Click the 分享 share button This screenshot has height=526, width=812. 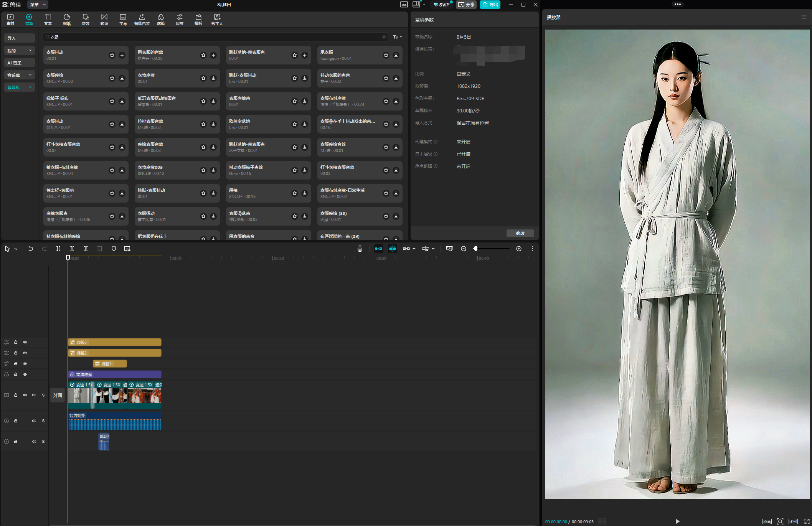point(466,5)
